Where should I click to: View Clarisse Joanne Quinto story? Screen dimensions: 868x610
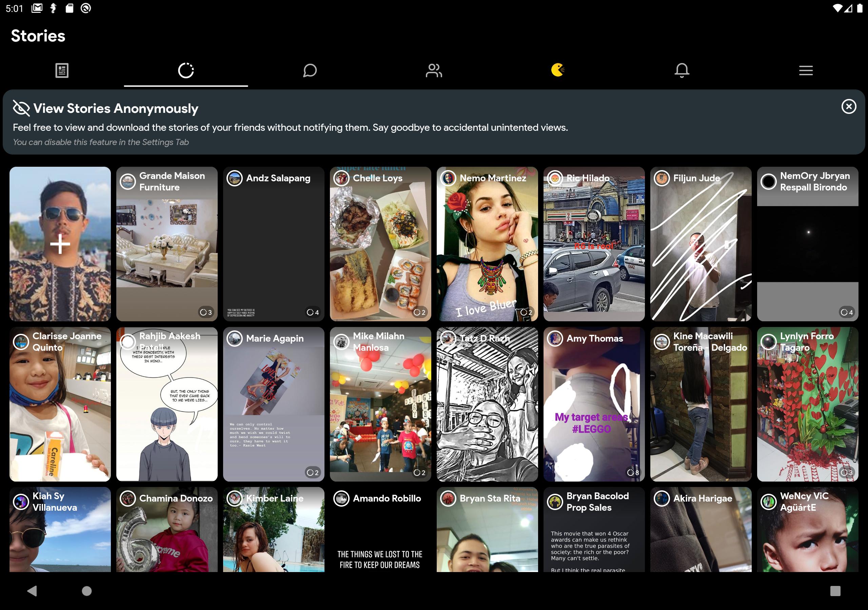(60, 404)
